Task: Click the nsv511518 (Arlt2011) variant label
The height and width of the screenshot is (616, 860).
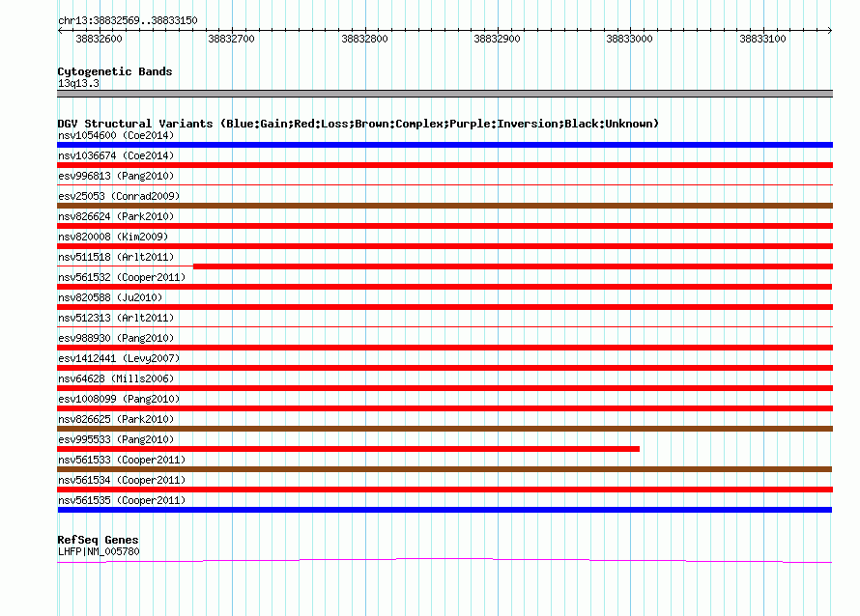Action: point(116,257)
